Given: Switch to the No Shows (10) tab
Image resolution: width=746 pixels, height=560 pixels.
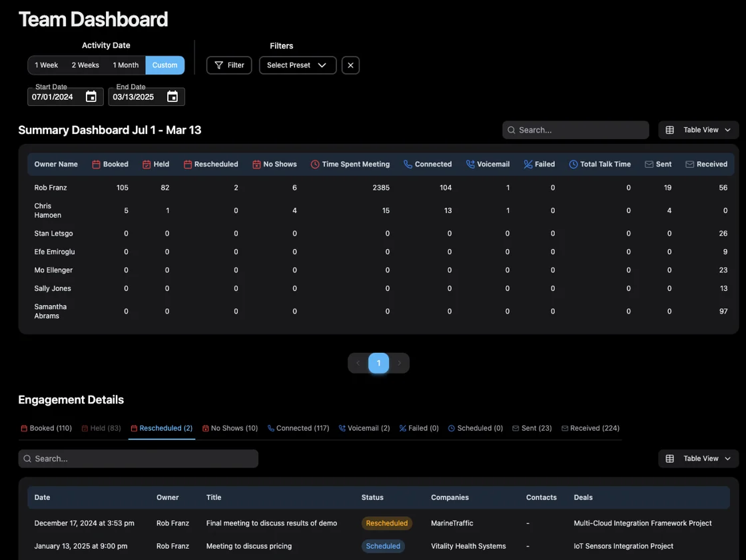Looking at the screenshot, I should (230, 428).
